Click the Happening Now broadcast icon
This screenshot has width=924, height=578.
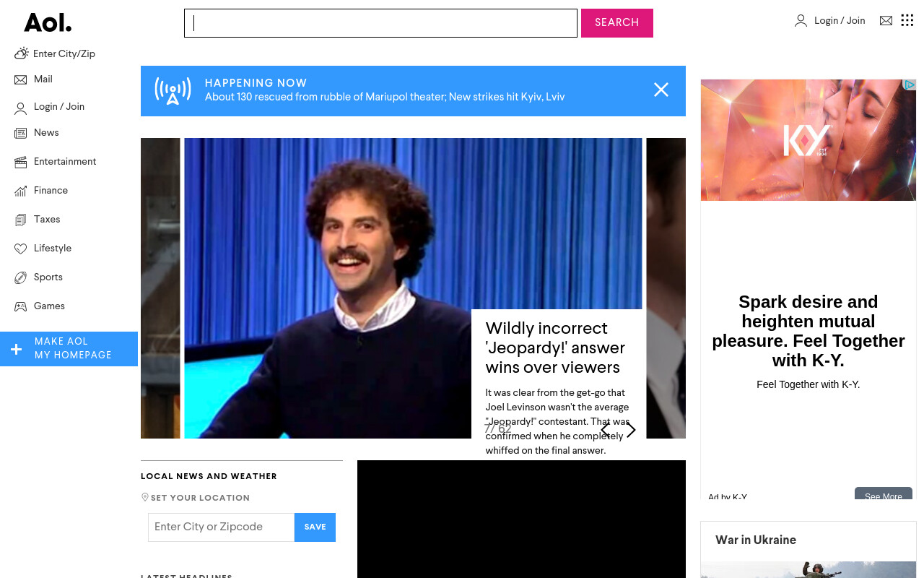(x=173, y=91)
